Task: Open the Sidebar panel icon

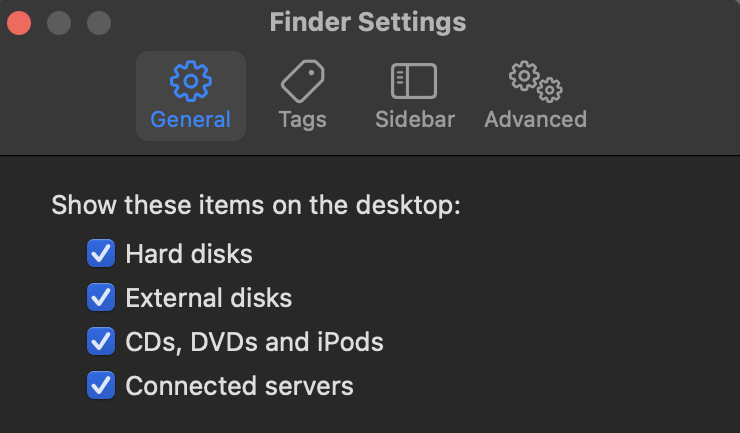Action: point(414,81)
